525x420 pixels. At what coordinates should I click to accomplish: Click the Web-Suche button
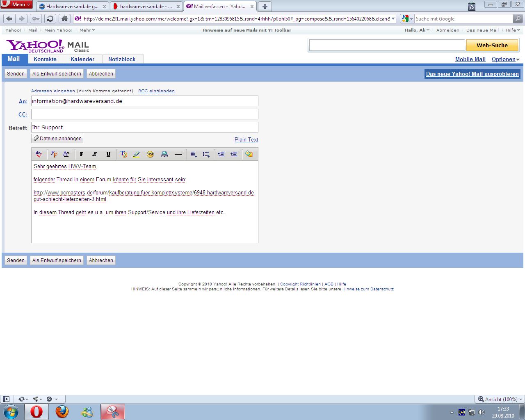[x=492, y=45]
